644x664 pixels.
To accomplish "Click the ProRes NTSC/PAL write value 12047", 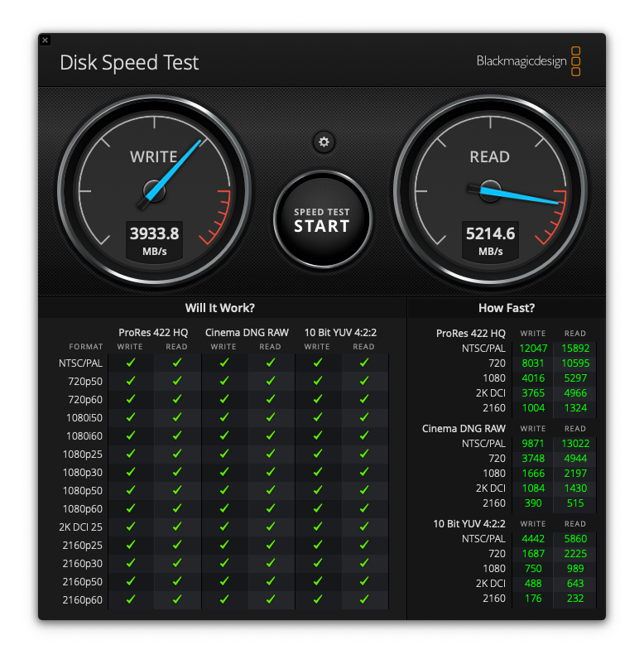I will pyautogui.click(x=533, y=349).
